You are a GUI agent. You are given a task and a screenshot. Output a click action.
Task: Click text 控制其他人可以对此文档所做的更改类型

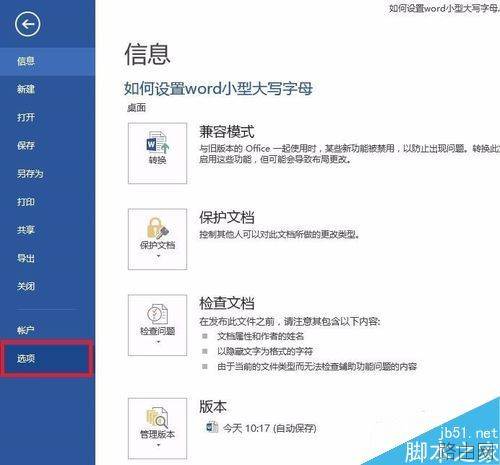(279, 235)
